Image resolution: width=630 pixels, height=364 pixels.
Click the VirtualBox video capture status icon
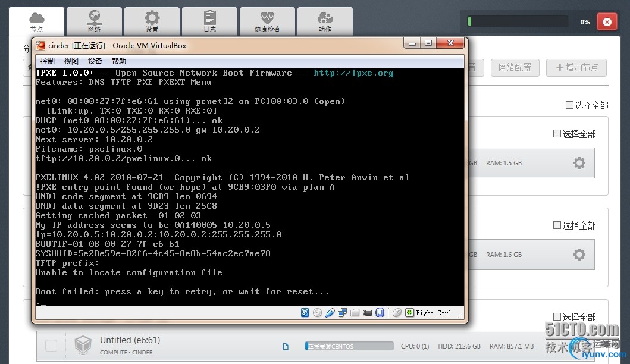[367, 313]
